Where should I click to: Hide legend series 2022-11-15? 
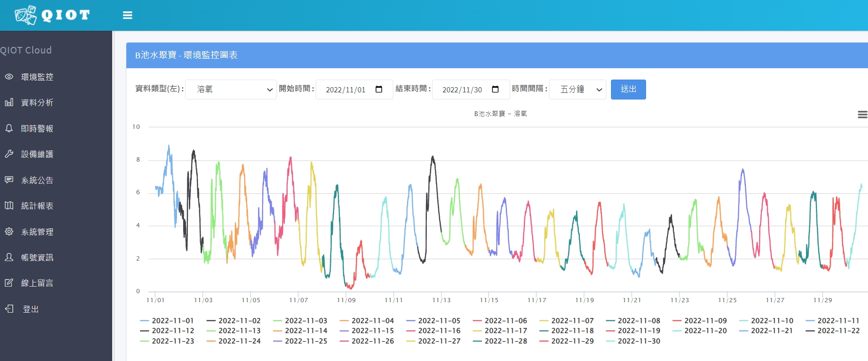pos(367,331)
